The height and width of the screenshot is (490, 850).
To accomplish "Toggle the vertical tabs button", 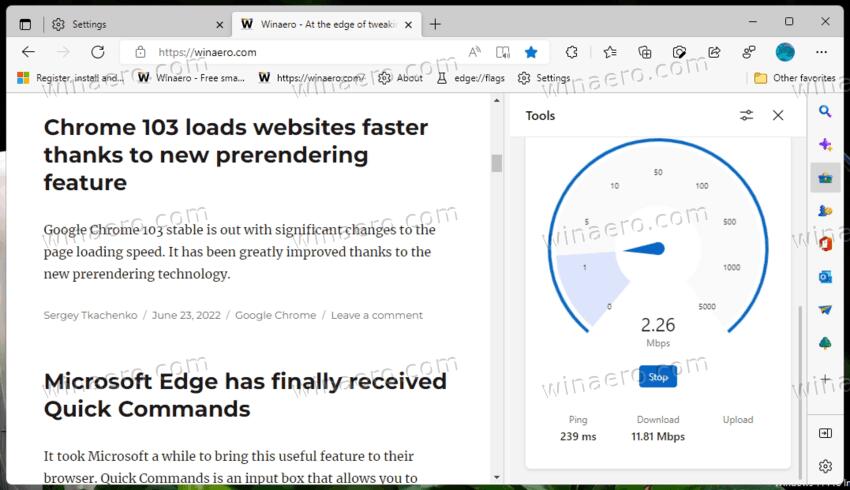I will click(x=25, y=23).
